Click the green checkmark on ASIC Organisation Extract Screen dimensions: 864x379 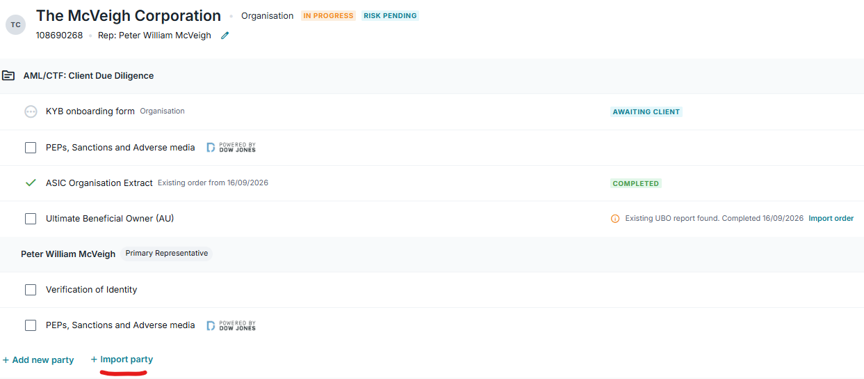(x=31, y=183)
